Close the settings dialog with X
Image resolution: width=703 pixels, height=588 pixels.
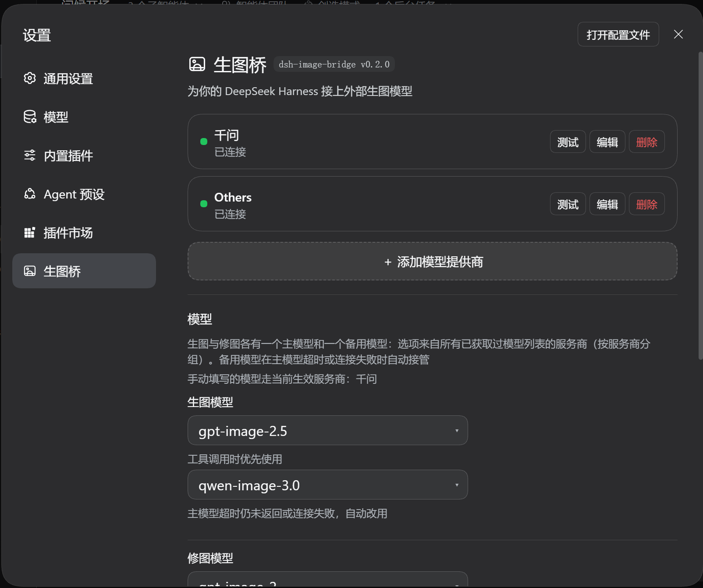coord(678,34)
